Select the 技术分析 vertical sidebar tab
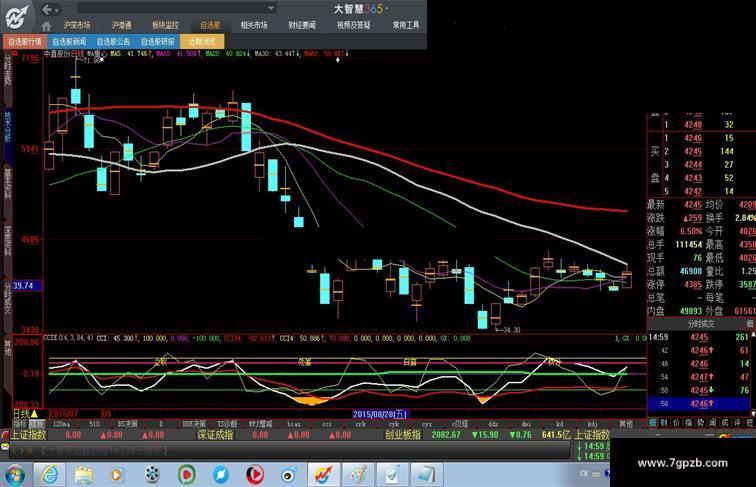756x487 pixels. click(8, 127)
